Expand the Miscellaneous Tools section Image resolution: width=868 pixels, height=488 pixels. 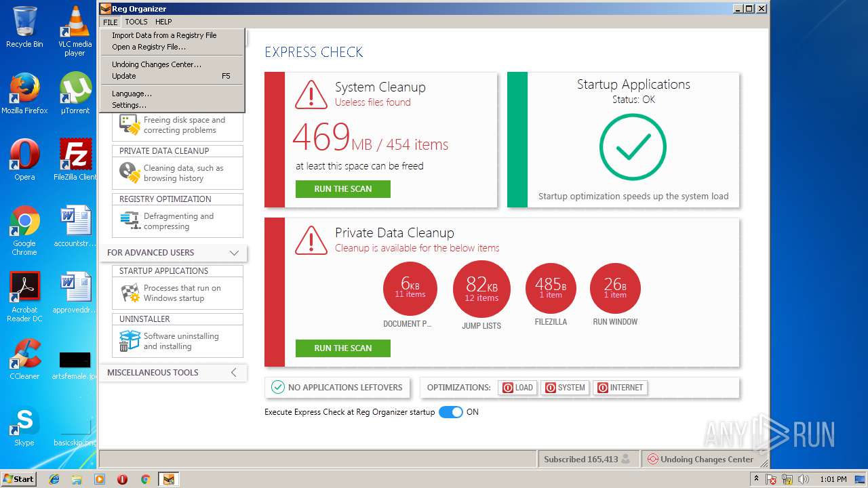point(234,372)
